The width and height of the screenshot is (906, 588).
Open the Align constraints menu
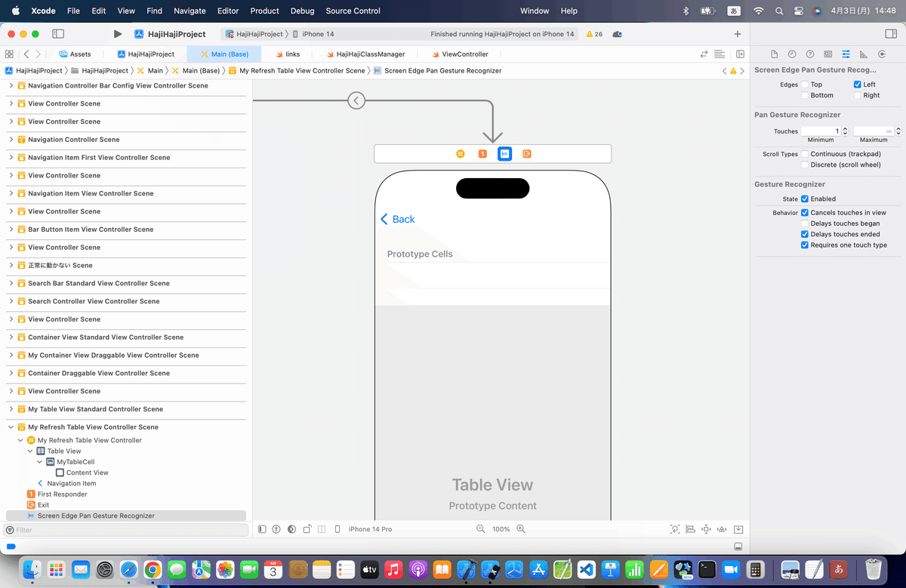coord(690,529)
